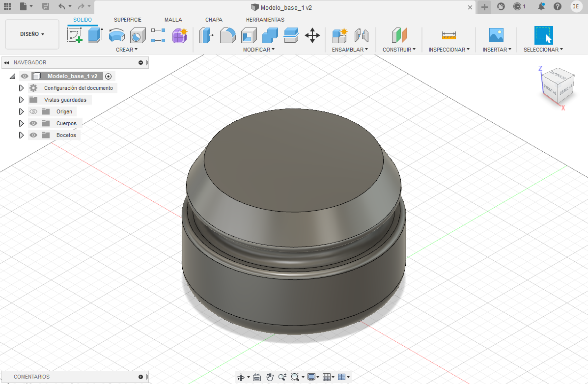Select the Press Pull tool
Viewport: 588px width, 384px height.
tap(206, 35)
